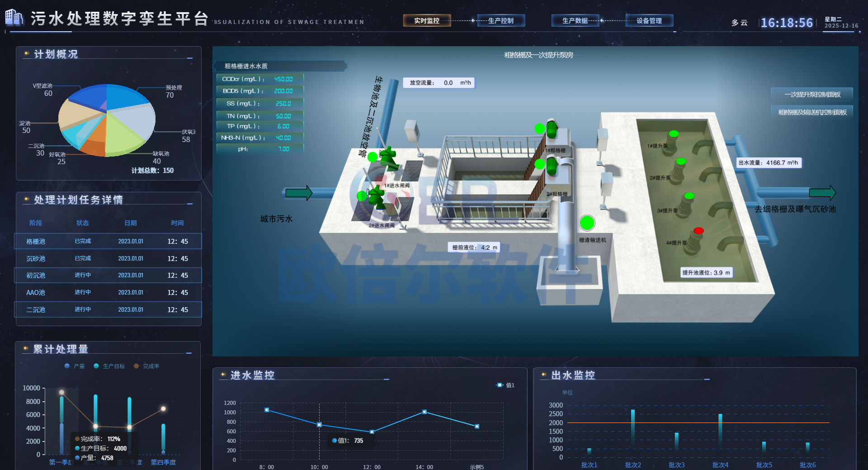Click the 城市污水 inlet arrow
The image size is (868, 470).
298,193
